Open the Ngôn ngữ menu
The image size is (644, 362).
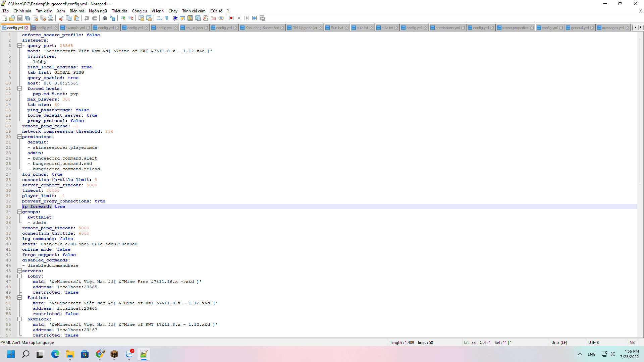[x=98, y=11]
